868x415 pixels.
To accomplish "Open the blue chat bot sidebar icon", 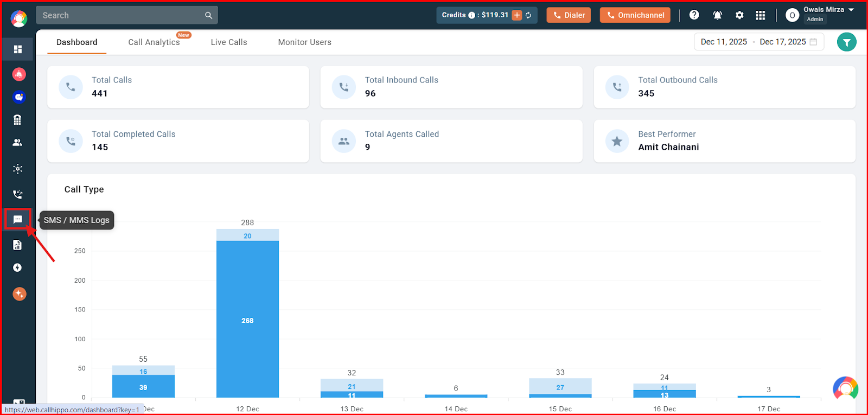I will [19, 97].
